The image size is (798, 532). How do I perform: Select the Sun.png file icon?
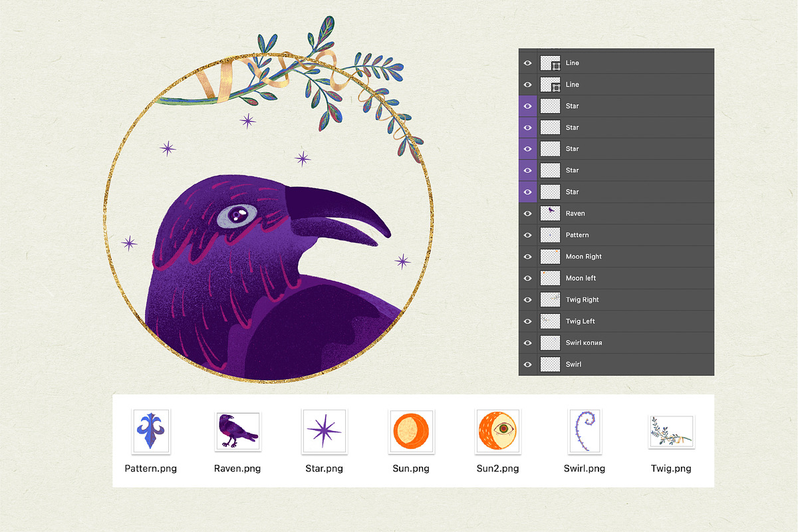tap(411, 431)
